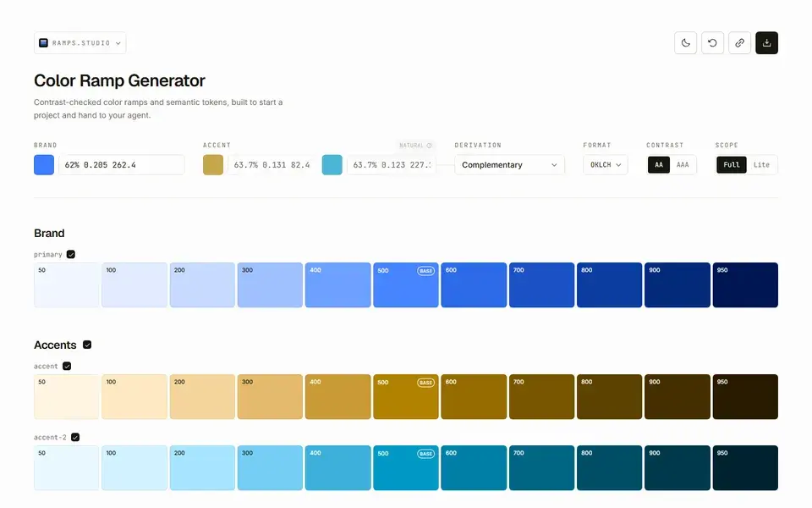
Task: Open the OKLCH format dropdown
Action: [606, 165]
